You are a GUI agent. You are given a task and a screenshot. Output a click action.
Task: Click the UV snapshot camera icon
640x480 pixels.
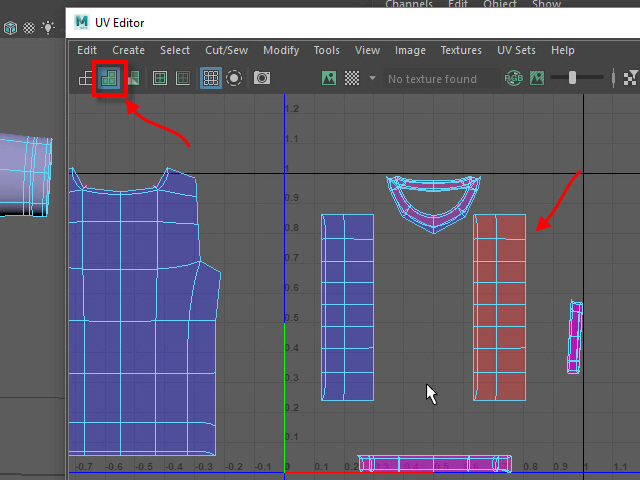(262, 78)
